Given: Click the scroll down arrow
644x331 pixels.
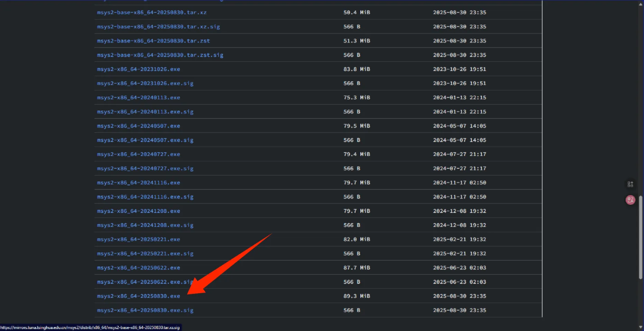Looking at the screenshot, I should pyautogui.click(x=641, y=327).
